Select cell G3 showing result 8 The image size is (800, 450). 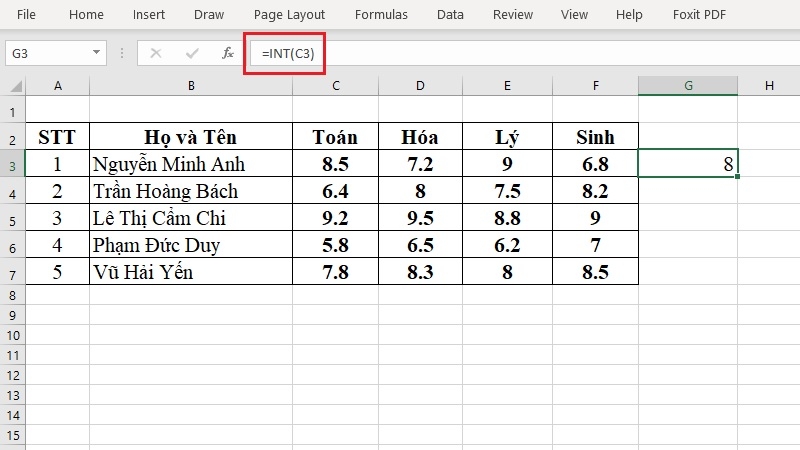click(688, 163)
